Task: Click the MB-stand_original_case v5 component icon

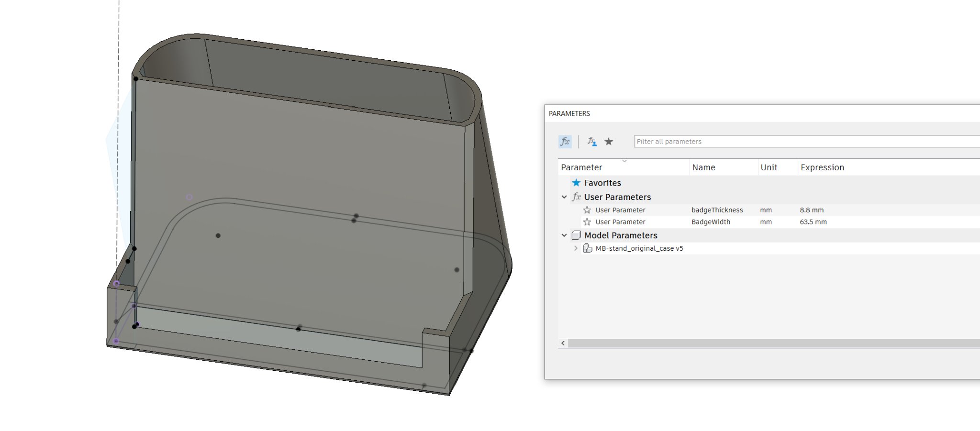Action: coord(587,248)
